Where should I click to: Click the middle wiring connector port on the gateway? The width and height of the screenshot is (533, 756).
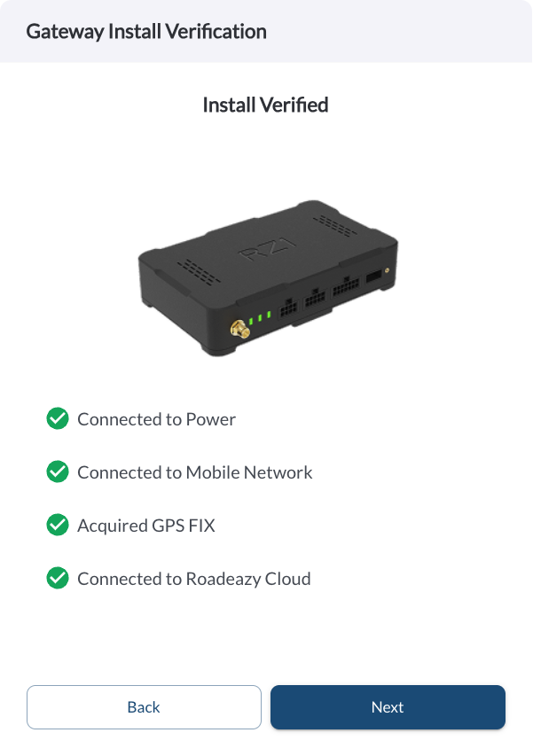pos(316,299)
